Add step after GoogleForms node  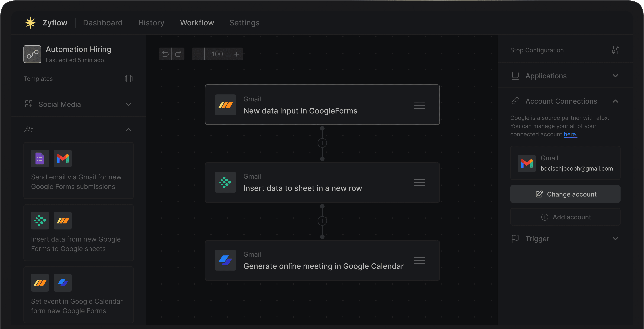click(x=322, y=143)
